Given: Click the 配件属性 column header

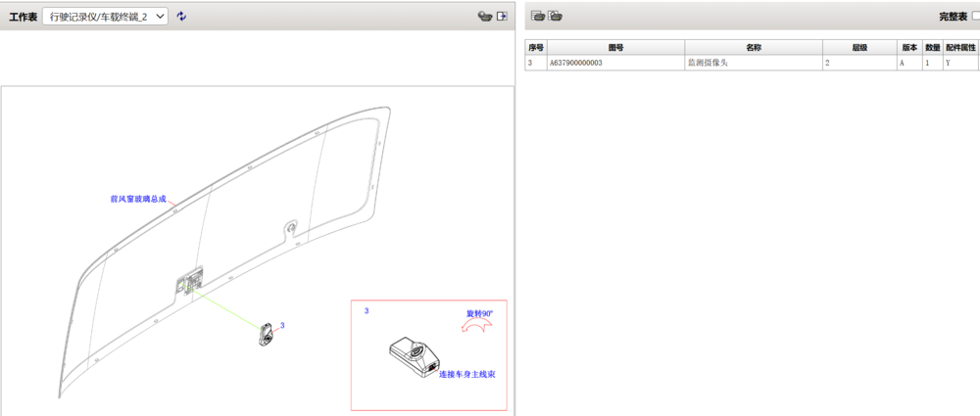Looking at the screenshot, I should pyautogui.click(x=960, y=47).
